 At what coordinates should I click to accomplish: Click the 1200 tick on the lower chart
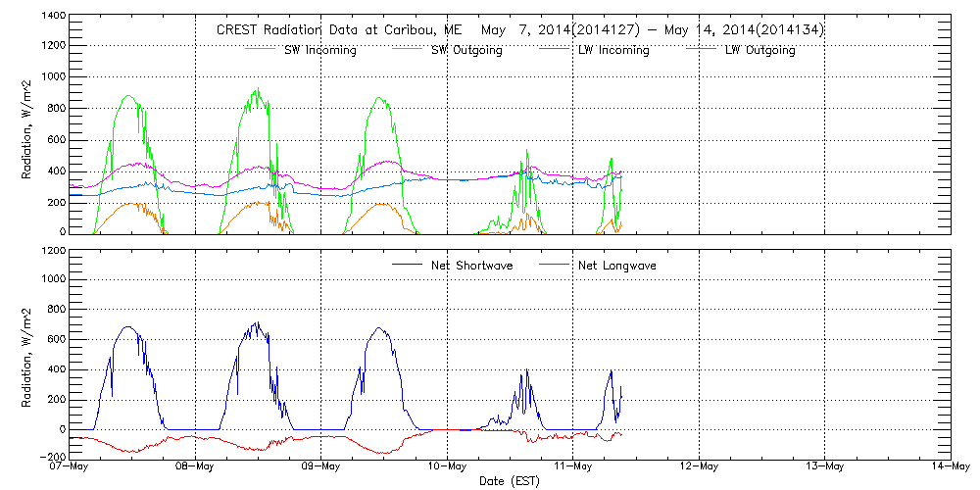point(52,251)
